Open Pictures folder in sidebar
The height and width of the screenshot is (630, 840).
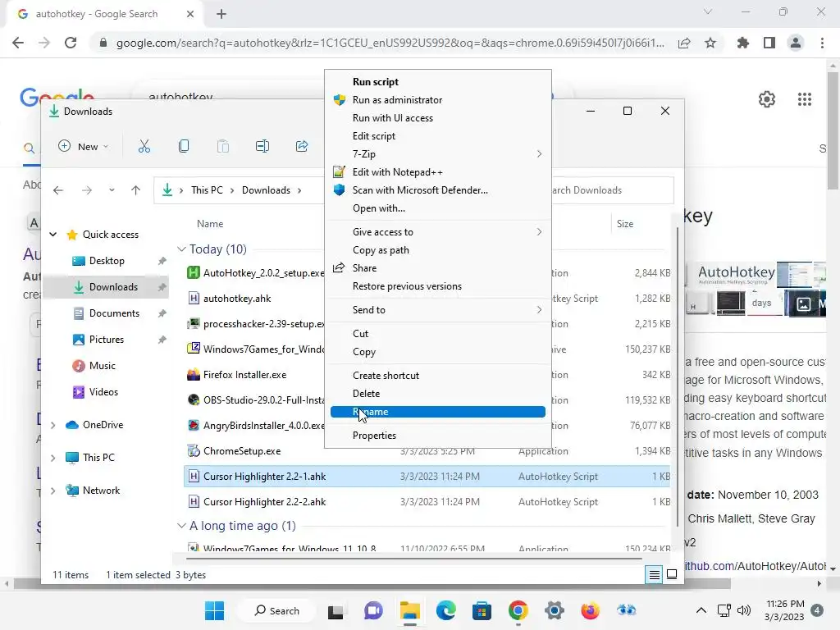pos(106,340)
